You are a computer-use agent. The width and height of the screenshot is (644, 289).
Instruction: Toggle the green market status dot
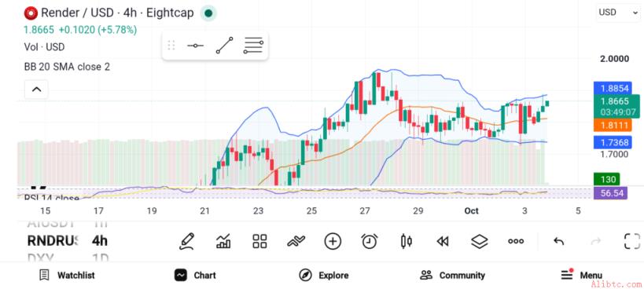(x=208, y=13)
